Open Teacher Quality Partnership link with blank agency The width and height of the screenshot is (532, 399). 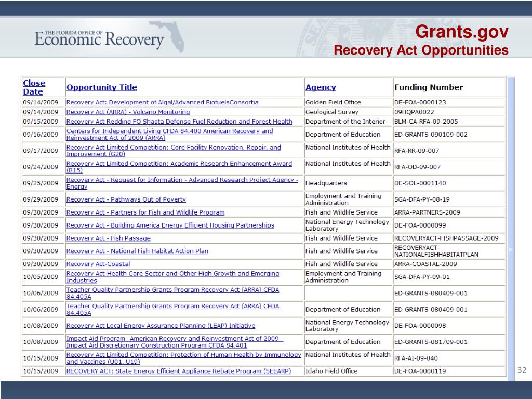pos(172,293)
